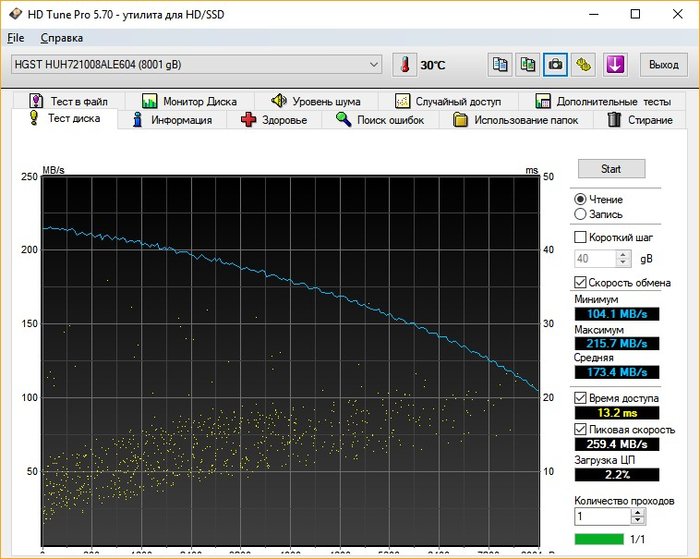Click the short stroke 40 gB field
The width and height of the screenshot is (700, 559).
click(595, 259)
